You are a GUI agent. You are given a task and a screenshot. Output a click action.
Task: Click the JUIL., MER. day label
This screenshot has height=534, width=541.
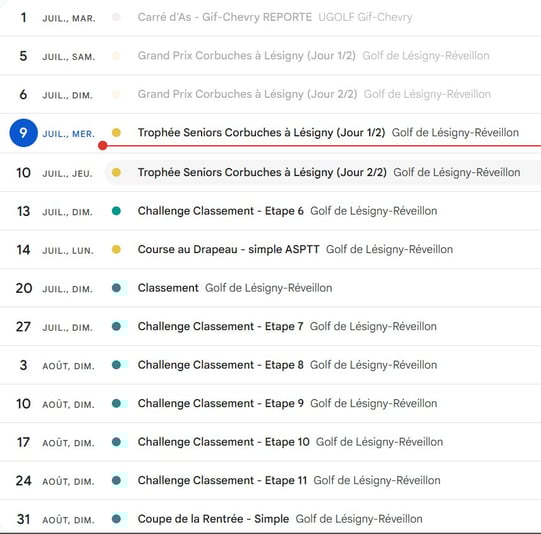pyautogui.click(x=68, y=134)
